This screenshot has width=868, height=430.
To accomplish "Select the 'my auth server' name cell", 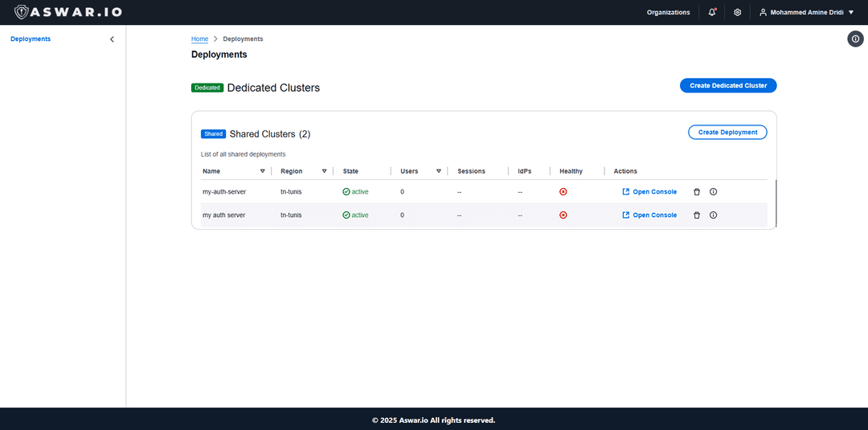I will (x=223, y=215).
